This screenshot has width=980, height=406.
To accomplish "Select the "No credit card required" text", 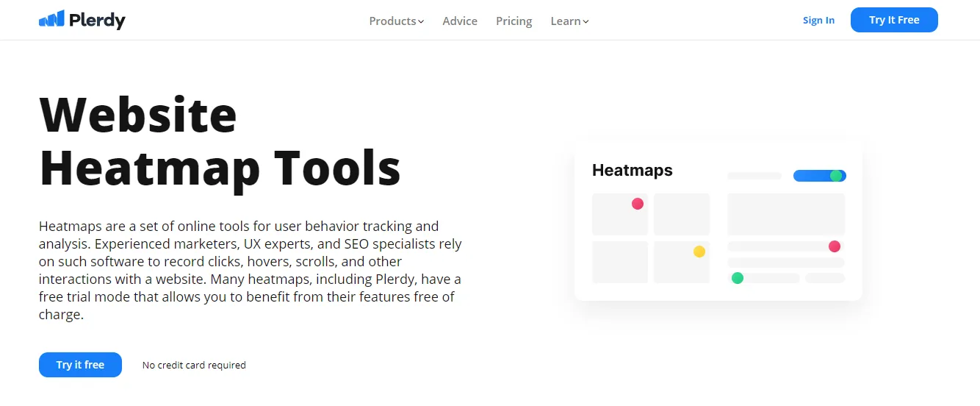I will point(194,365).
